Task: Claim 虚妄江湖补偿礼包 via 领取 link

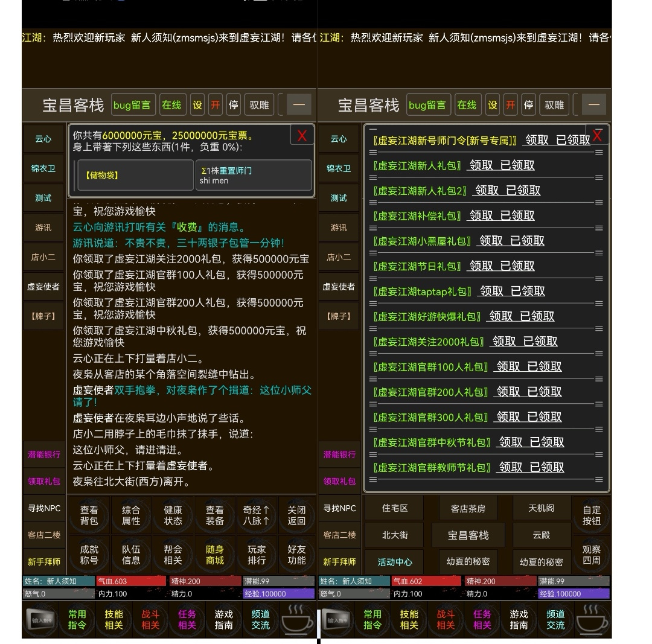Action: 481,215
